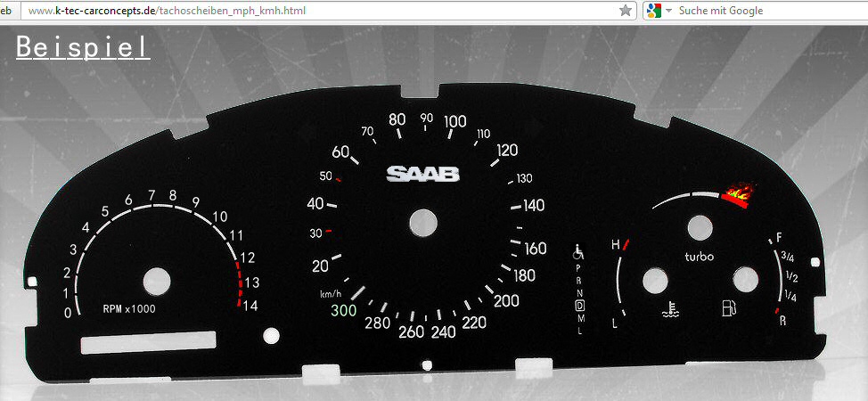This screenshot has width=868, height=401.
Task: Click the '1/2' fuel level marking
Action: pyautogui.click(x=791, y=277)
